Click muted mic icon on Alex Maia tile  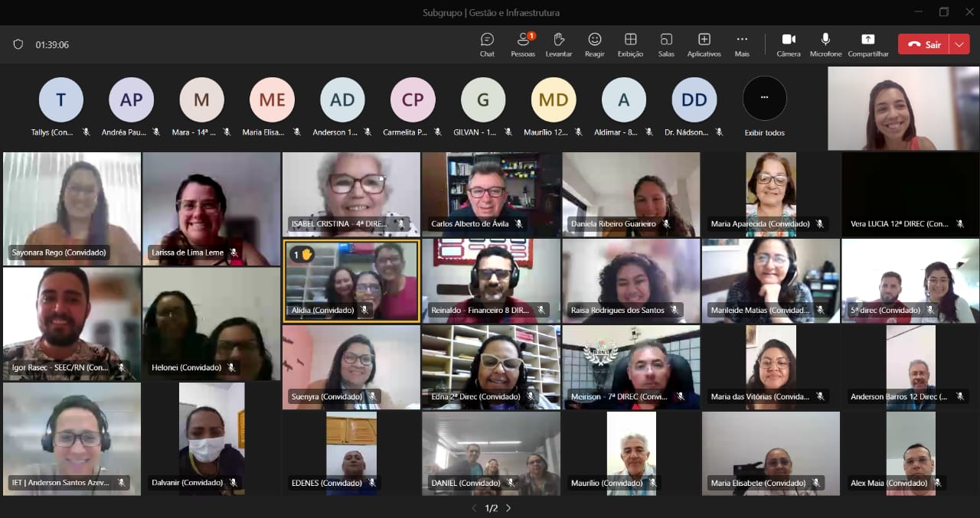(937, 483)
